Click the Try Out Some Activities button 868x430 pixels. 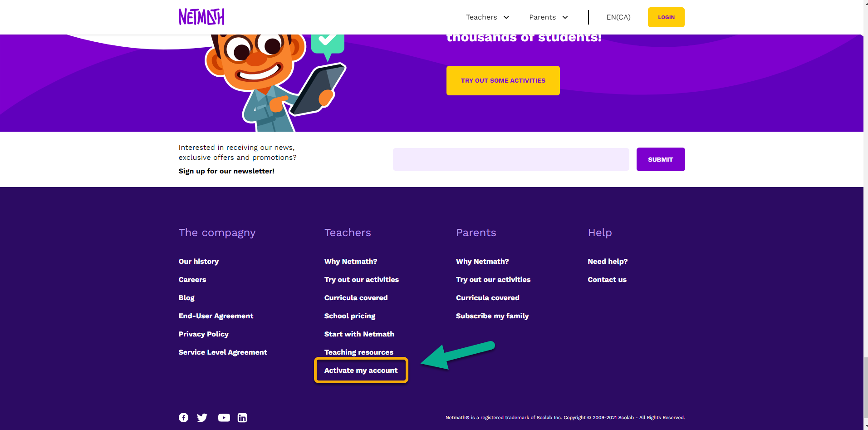(x=503, y=80)
